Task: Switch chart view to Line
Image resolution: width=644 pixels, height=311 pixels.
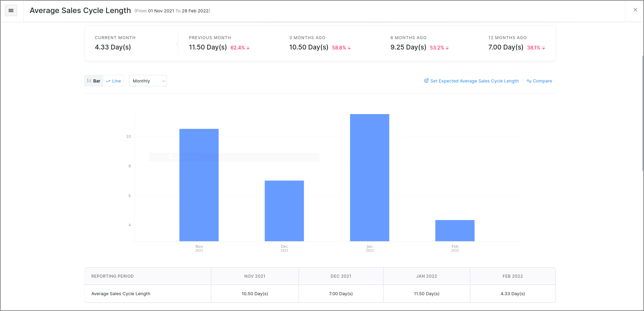Action: tap(114, 81)
